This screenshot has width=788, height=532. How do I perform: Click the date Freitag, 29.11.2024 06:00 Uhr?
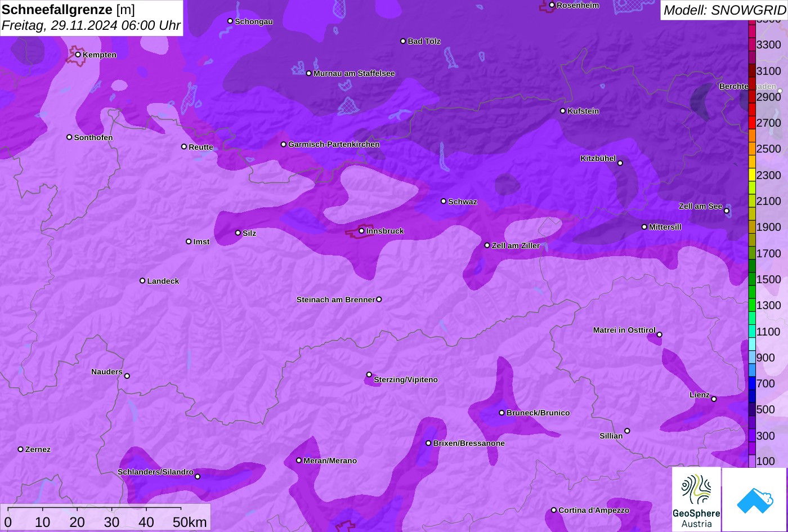tap(91, 25)
